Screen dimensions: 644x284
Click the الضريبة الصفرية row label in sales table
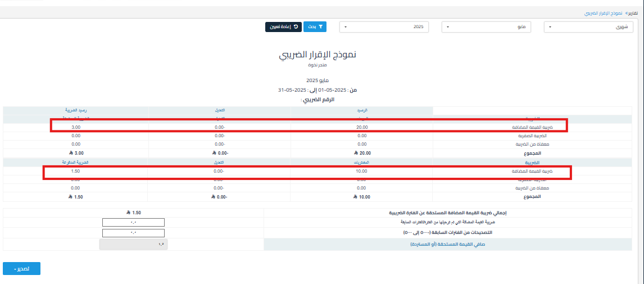(x=532, y=136)
